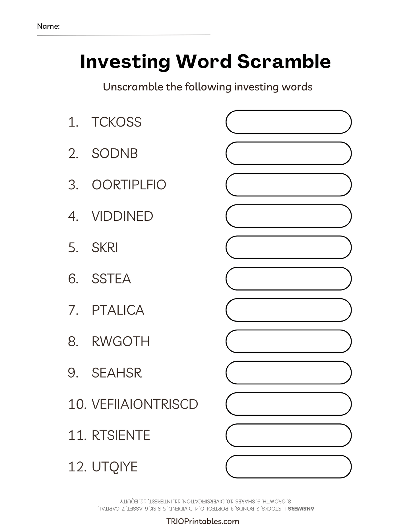This screenshot has height=532, width=411.
Task: Click the answer box for TCKOSS
Action: pos(288,122)
